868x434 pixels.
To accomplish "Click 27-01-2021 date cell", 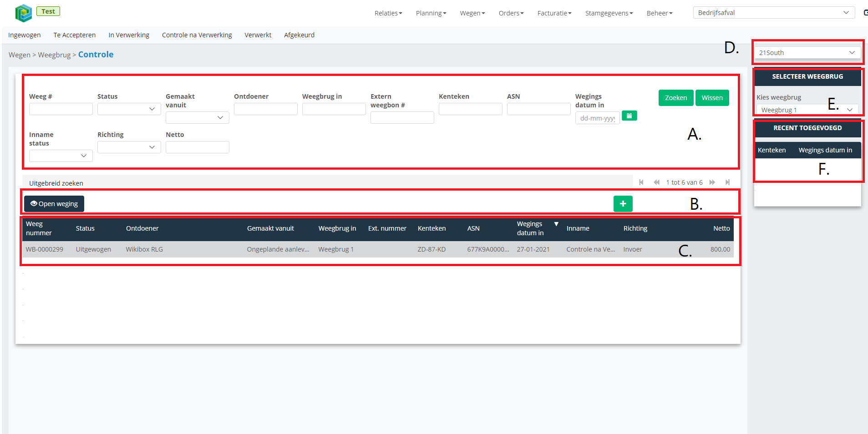I will pos(533,249).
